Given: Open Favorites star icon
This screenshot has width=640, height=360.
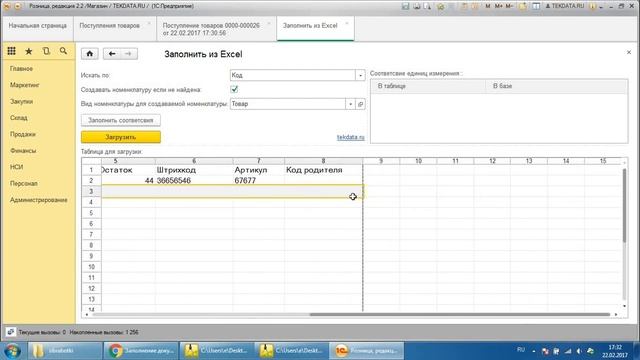Looking at the screenshot, I should click(x=29, y=51).
